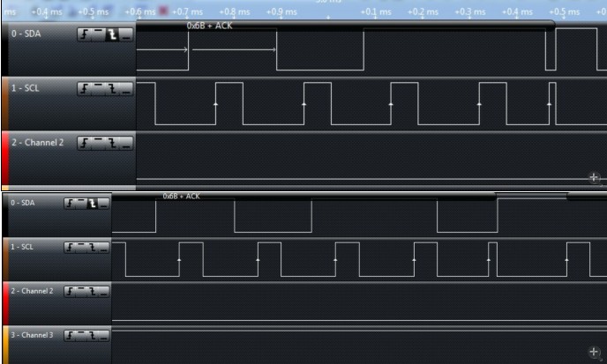This screenshot has width=607, height=364.
Task: Set high level trigger on lower SCL channel
Action: click(81, 248)
